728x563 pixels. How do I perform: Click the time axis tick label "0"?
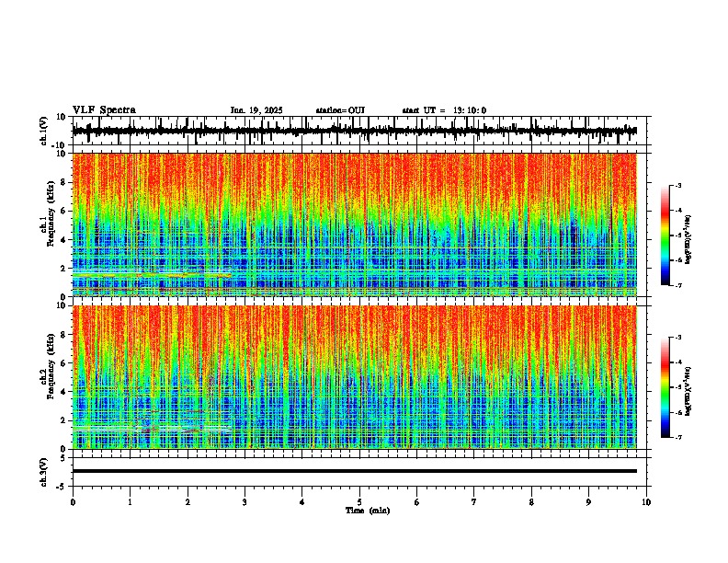click(x=73, y=502)
